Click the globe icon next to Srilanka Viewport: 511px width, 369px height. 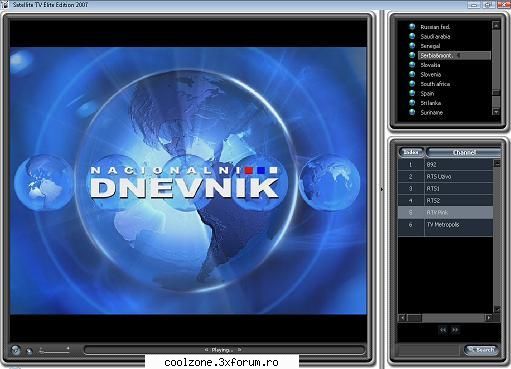coord(412,102)
